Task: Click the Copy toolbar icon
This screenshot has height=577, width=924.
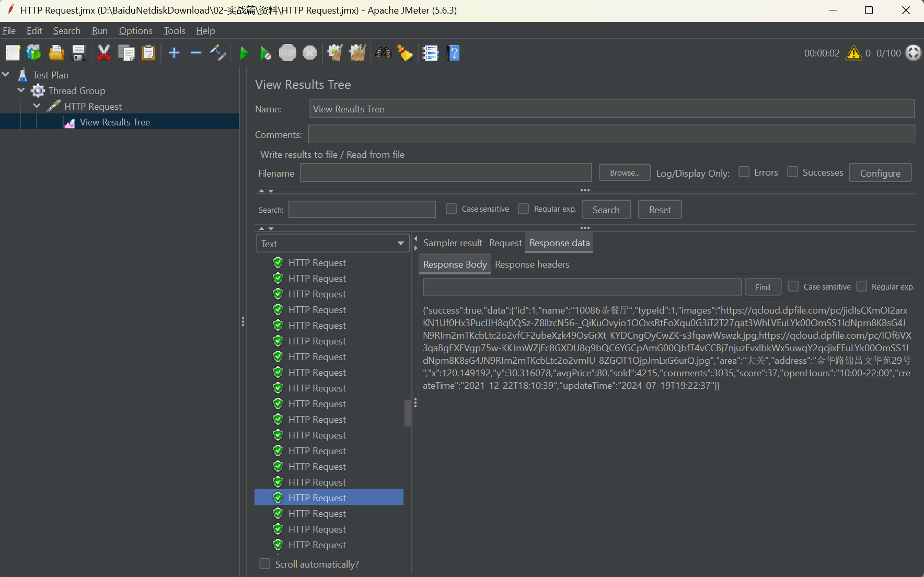Action: click(x=126, y=53)
